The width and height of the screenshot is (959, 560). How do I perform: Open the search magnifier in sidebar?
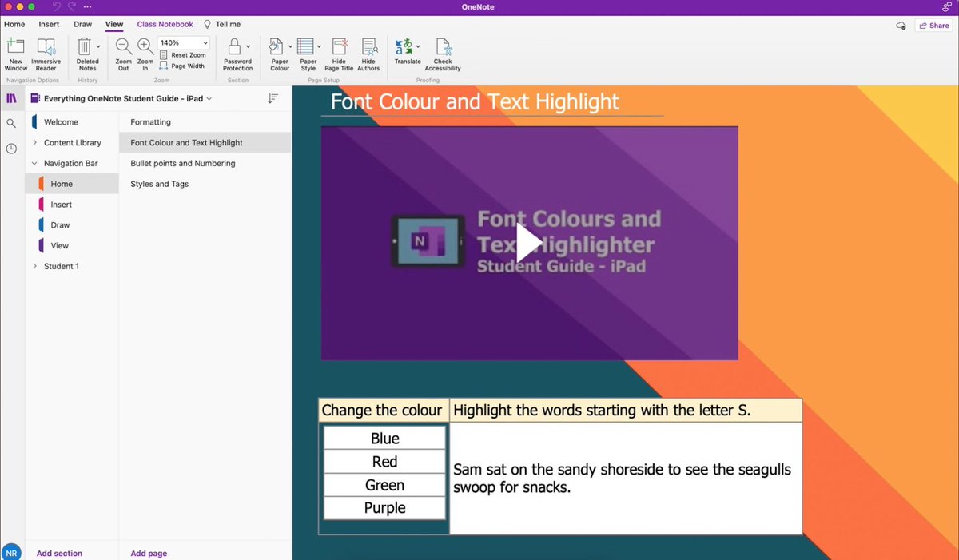(x=11, y=124)
